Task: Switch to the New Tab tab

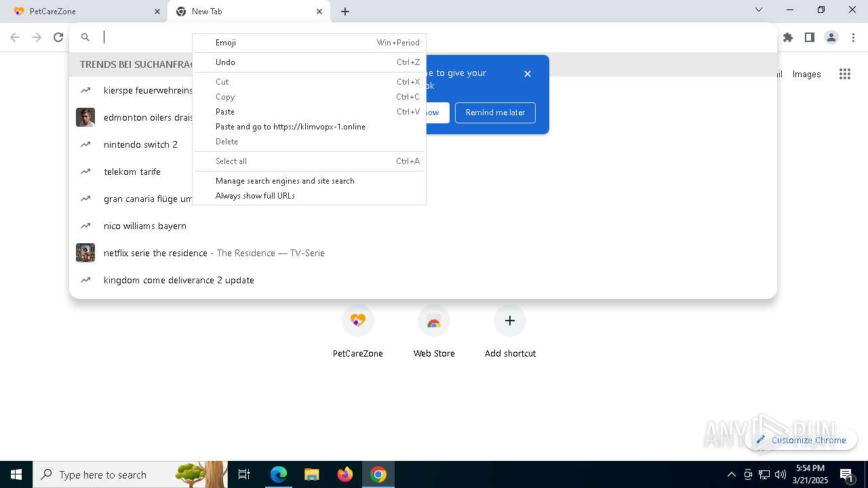Action: pyautogui.click(x=249, y=12)
